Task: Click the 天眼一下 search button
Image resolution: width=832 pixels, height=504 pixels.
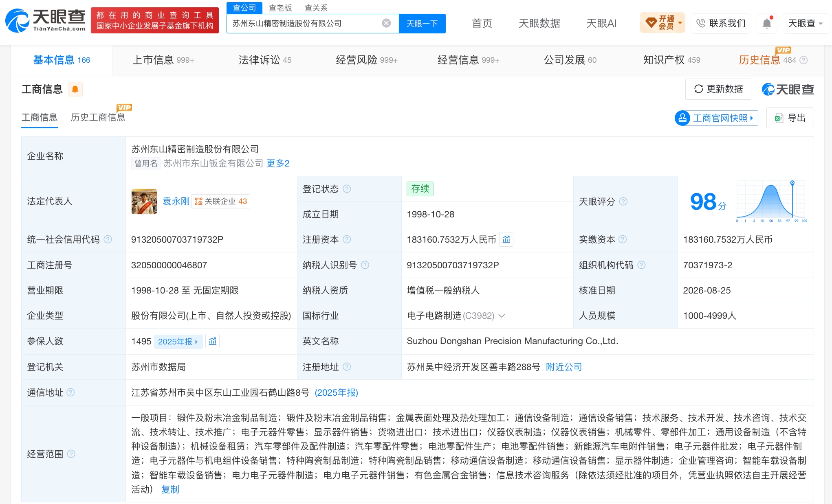Action: click(422, 24)
